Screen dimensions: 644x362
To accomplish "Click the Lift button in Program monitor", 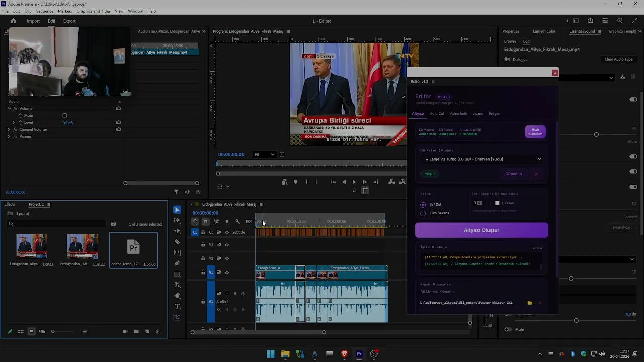I will click(391, 182).
